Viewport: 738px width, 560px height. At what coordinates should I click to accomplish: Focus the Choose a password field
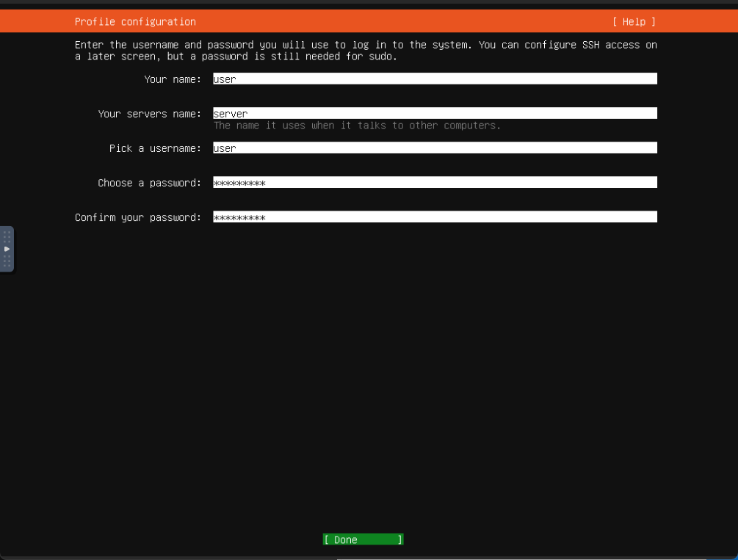click(435, 183)
